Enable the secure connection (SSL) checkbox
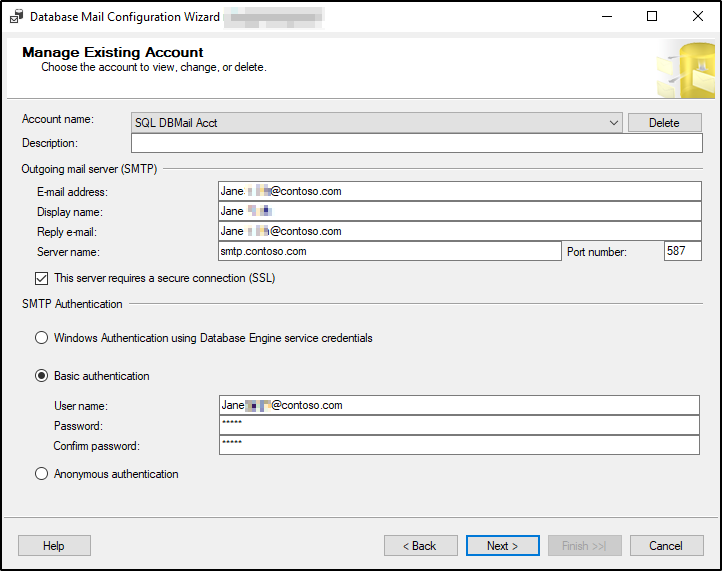722x571 pixels. [x=42, y=278]
